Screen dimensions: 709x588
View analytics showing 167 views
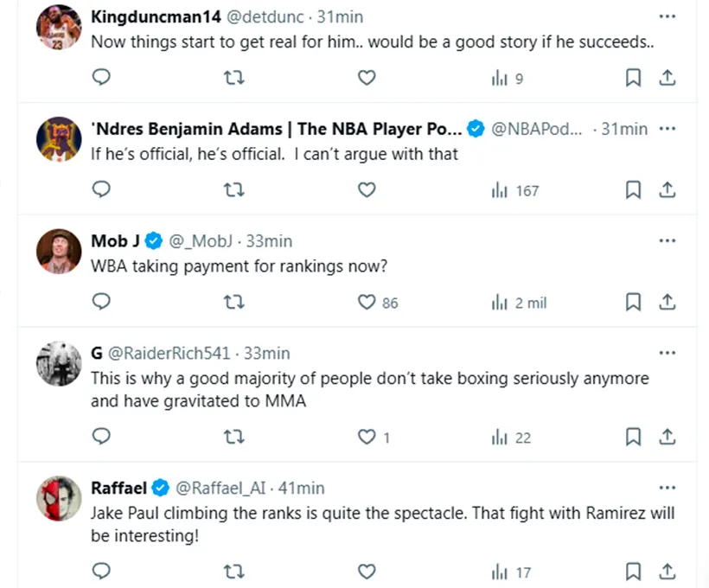pyautogui.click(x=515, y=190)
